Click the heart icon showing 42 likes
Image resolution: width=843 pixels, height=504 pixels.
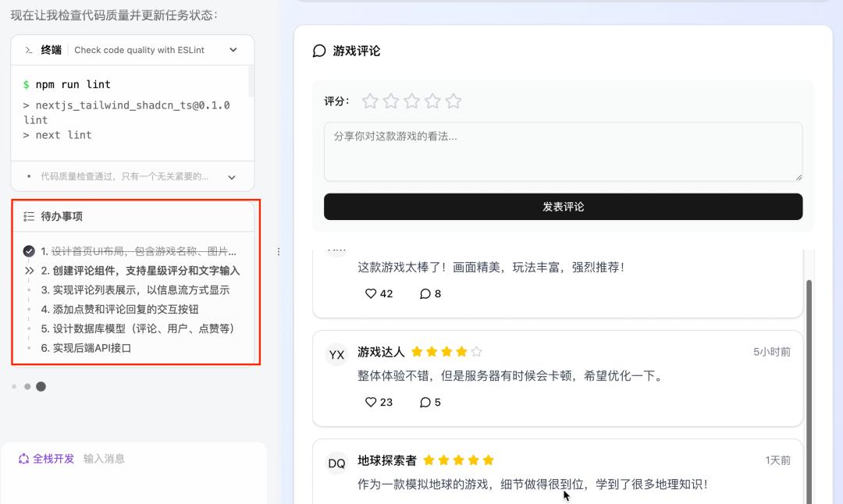(x=369, y=293)
